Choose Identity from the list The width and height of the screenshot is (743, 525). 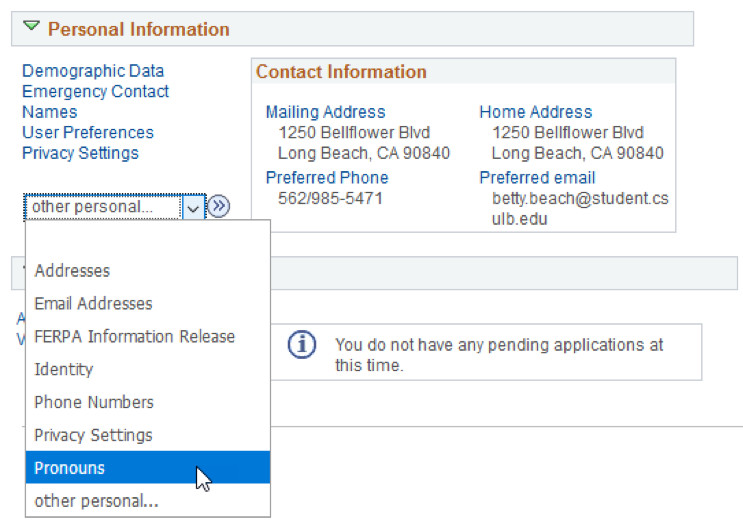(x=63, y=369)
